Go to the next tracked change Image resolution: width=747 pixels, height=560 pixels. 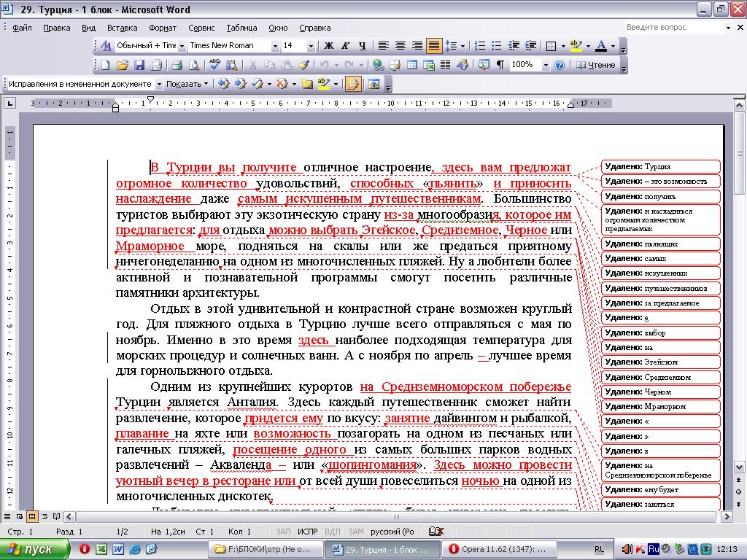[240, 84]
